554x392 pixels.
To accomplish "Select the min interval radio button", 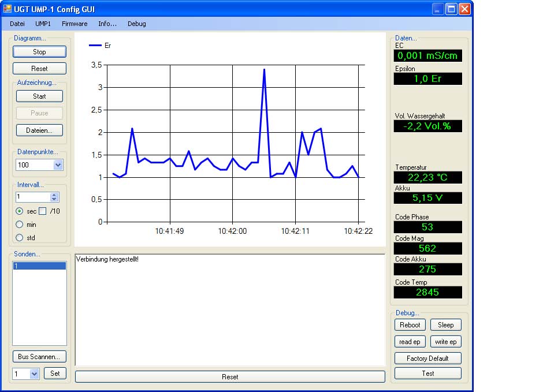I will (20, 225).
